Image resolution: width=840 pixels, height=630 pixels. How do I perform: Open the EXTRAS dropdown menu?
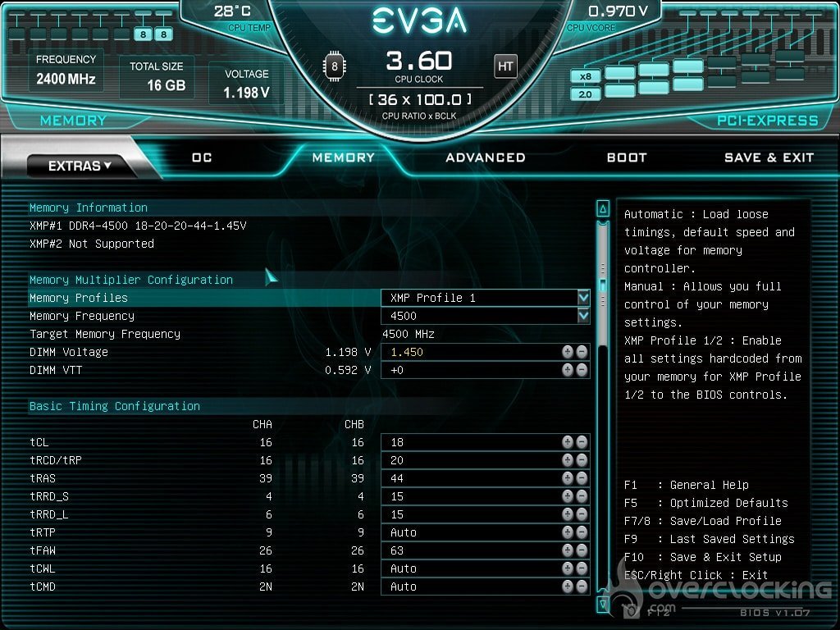80,166
